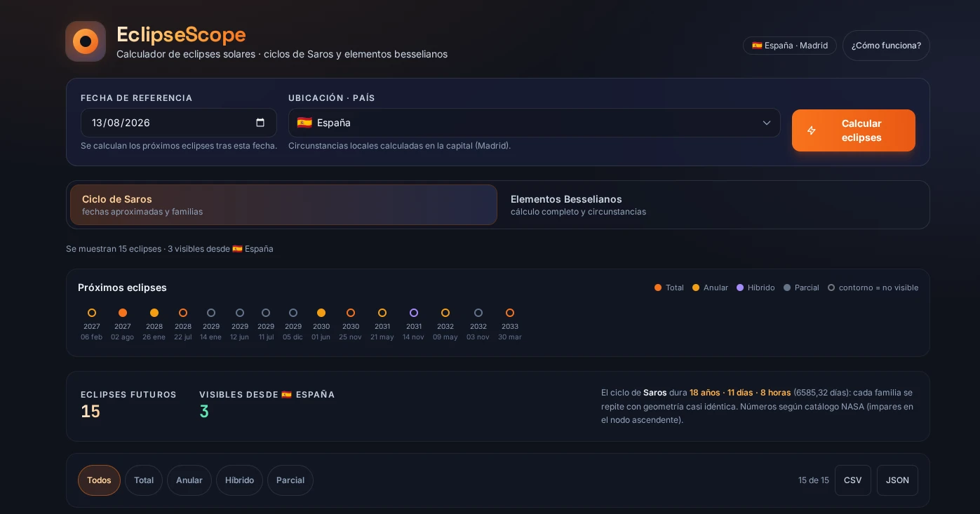Click the Calcular eclipses button

coord(854,130)
